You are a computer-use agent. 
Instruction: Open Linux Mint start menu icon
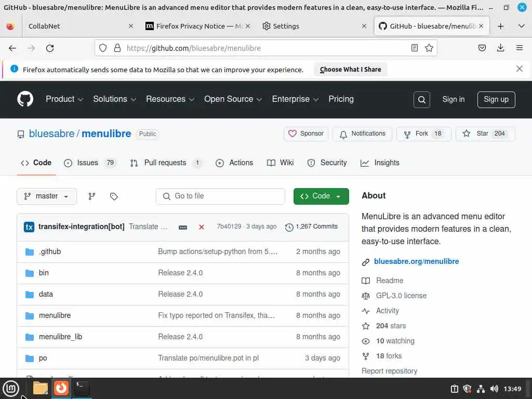tap(10, 389)
